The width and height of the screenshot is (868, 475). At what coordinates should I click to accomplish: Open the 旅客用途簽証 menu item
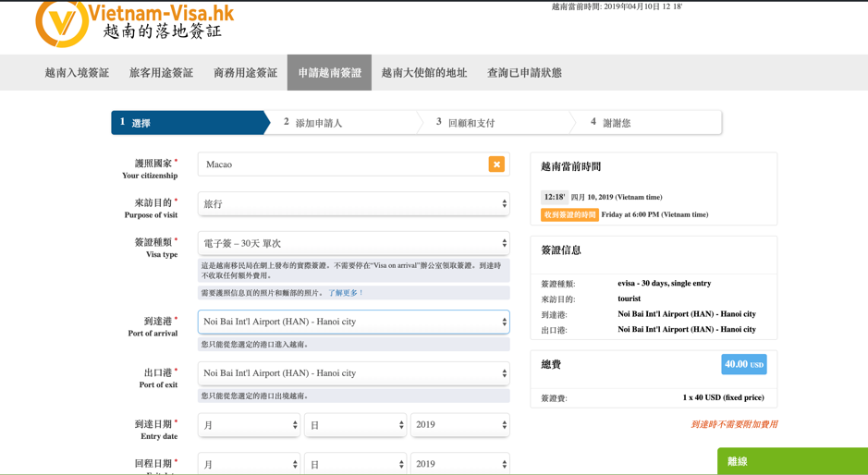tap(161, 73)
